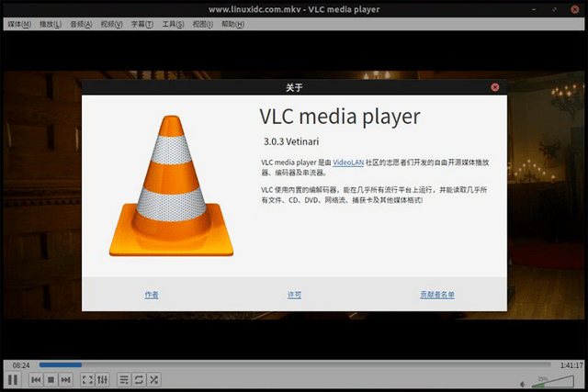The width and height of the screenshot is (588, 392).
Task: Open the 视频(V) menu
Action: click(111, 25)
